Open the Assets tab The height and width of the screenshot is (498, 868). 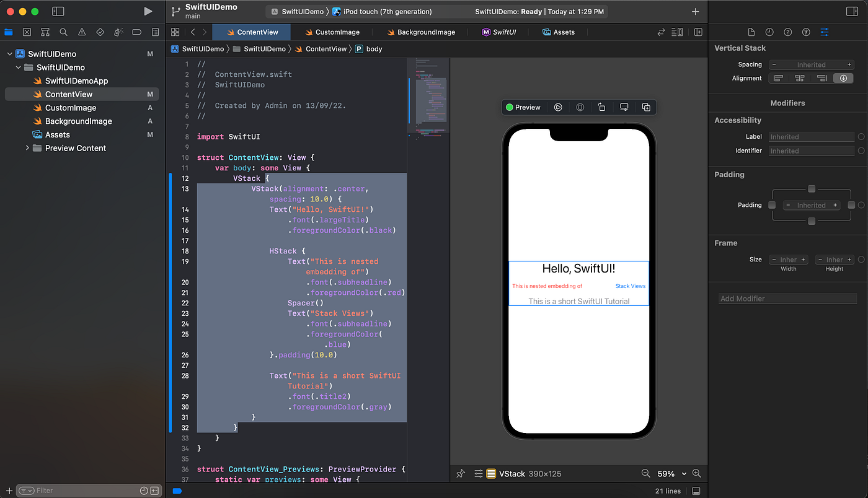[557, 32]
